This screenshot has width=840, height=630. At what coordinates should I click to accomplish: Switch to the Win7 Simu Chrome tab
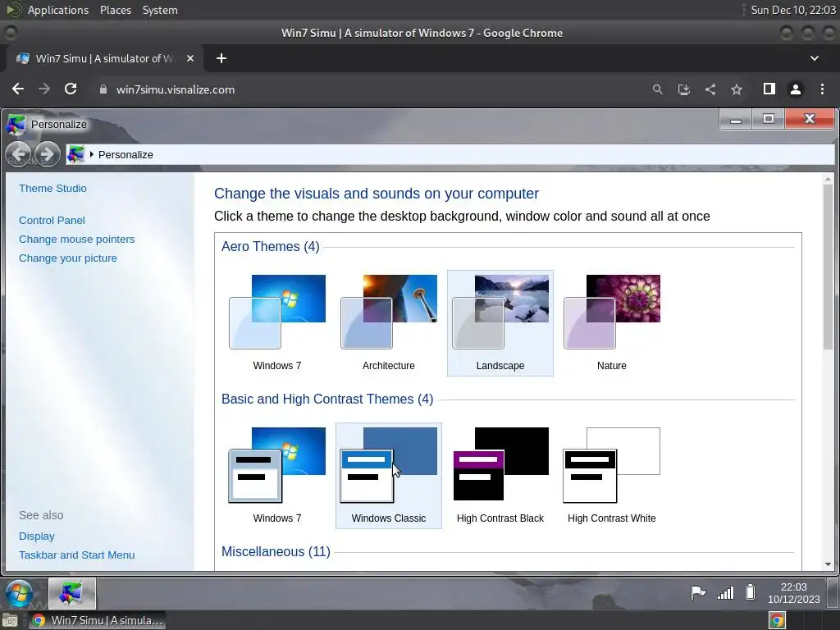pos(105,58)
